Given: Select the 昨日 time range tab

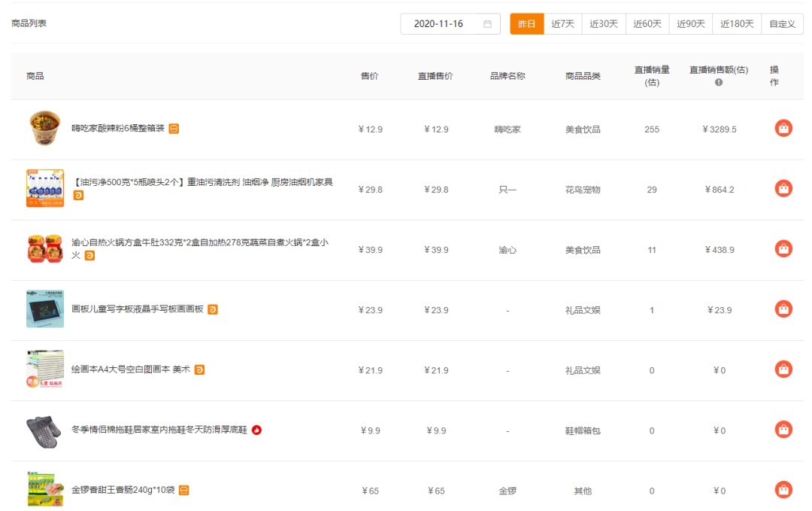Looking at the screenshot, I should [x=527, y=24].
